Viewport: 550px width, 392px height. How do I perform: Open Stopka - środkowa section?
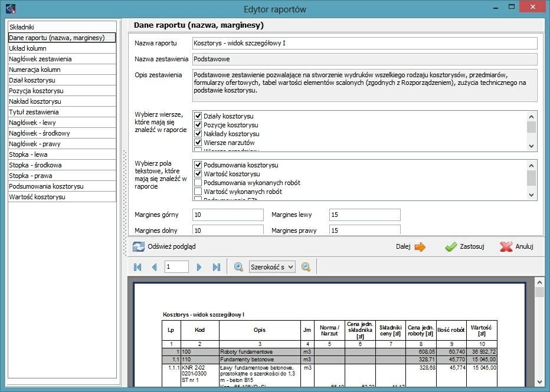[62, 165]
